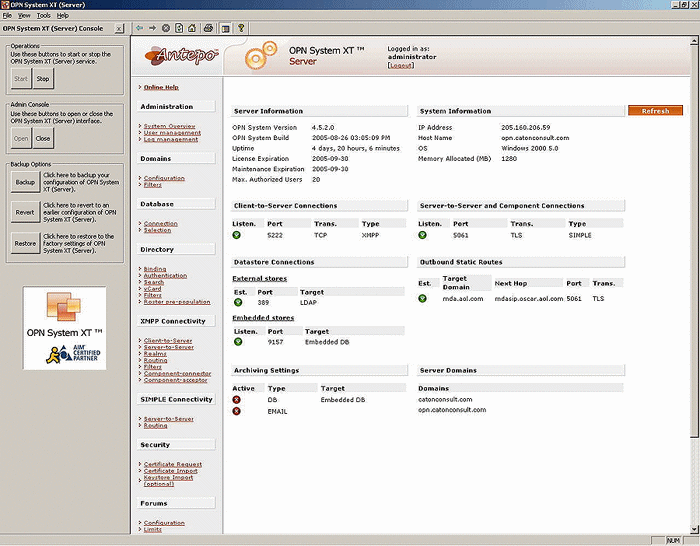This screenshot has width=700, height=546.
Task: Open Keystore Import (optional) link
Action: [168, 480]
